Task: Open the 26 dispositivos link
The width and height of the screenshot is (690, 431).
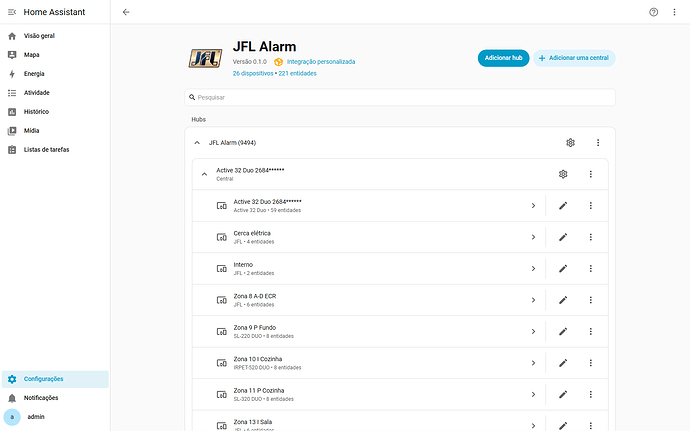Action: (x=253, y=74)
